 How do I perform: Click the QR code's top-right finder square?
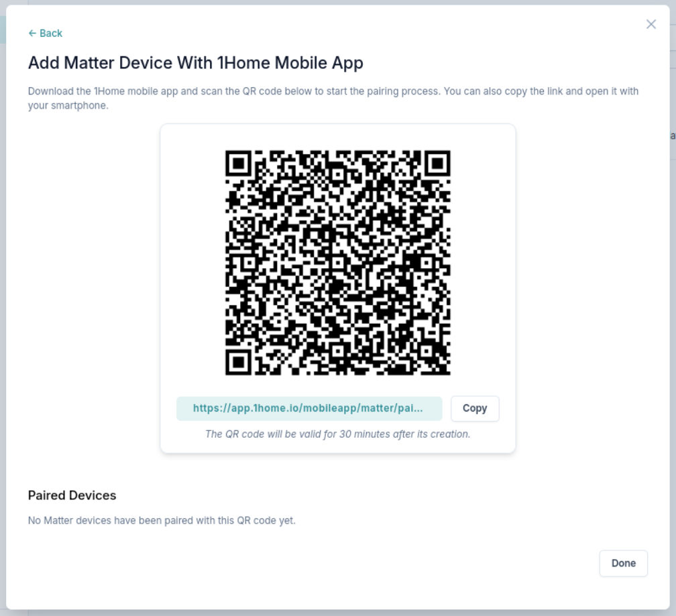point(437,163)
